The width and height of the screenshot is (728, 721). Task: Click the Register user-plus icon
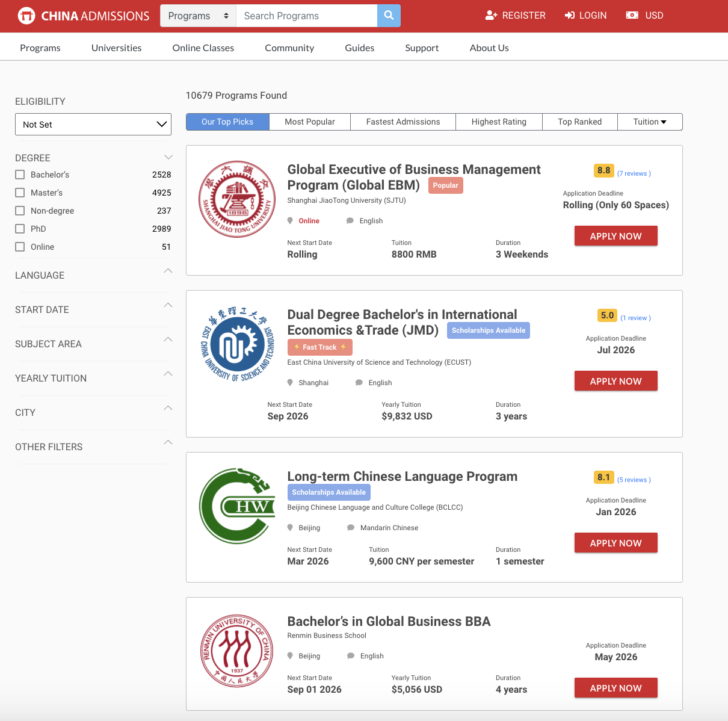pos(491,16)
